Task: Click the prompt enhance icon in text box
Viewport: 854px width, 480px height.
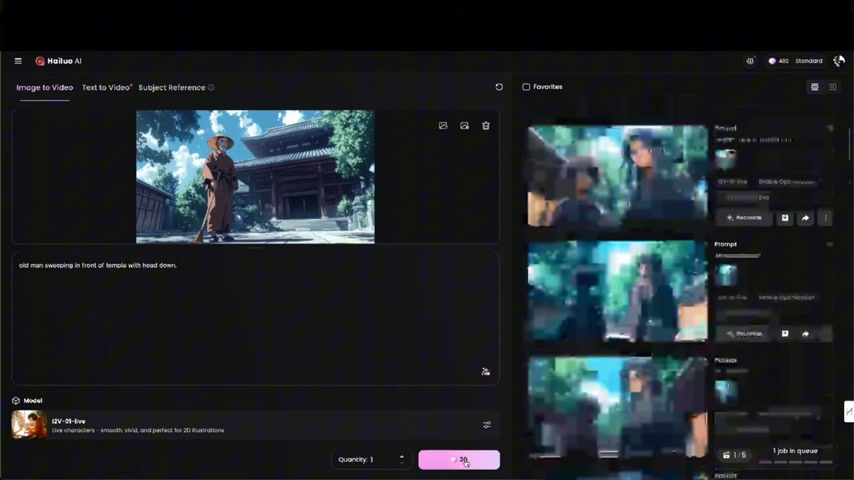Action: pos(486,371)
